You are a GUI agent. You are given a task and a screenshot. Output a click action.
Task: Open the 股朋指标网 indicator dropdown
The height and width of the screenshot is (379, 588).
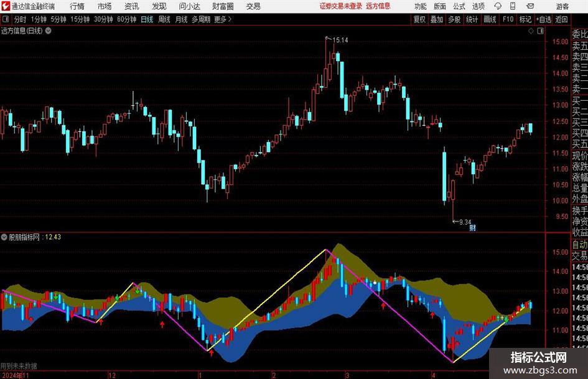4,237
